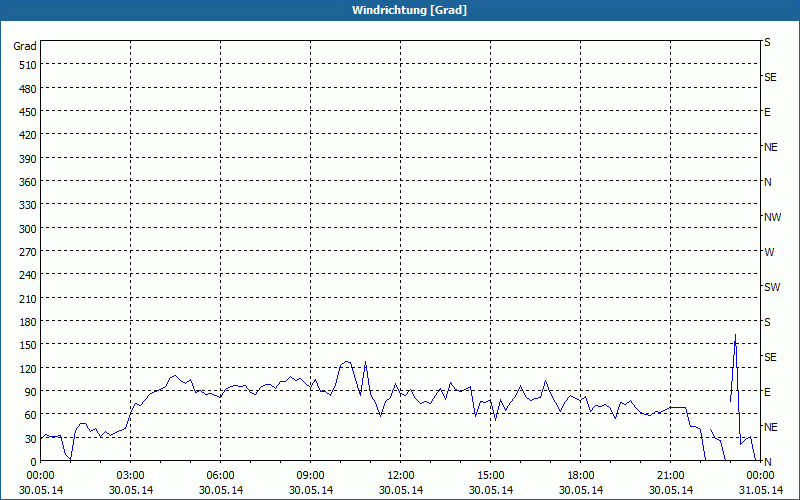Viewport: 800px width, 500px height.
Task: Click the 12:00 time axis label
Action: pos(401,476)
